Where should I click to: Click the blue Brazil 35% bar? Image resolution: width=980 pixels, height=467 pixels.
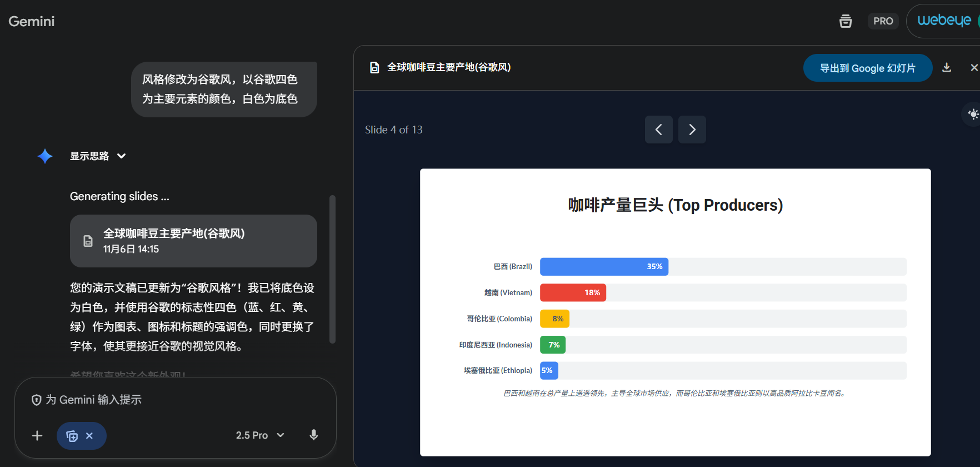click(x=604, y=267)
